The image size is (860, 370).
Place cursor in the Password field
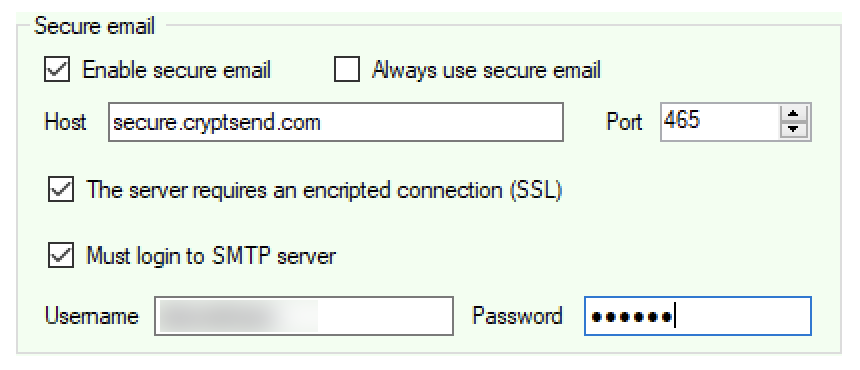[x=698, y=316]
